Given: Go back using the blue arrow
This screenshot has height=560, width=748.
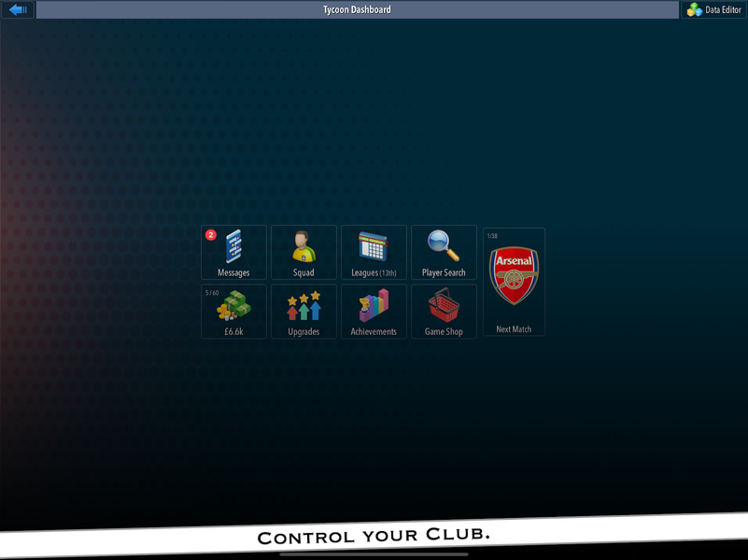Looking at the screenshot, I should click(x=18, y=10).
